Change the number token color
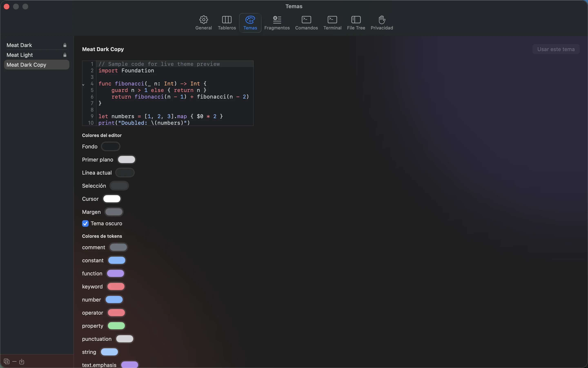 click(x=114, y=300)
